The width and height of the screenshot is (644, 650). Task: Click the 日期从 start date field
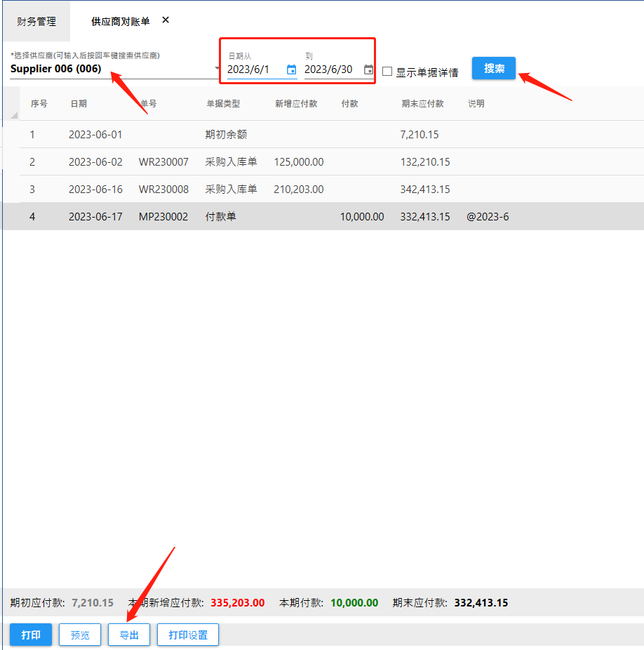coord(255,69)
